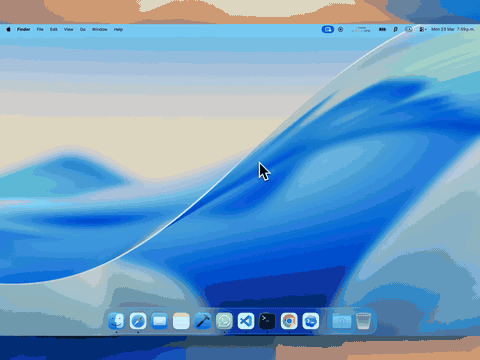Open the Edit menu
This screenshot has height=360, width=480.
54,29
